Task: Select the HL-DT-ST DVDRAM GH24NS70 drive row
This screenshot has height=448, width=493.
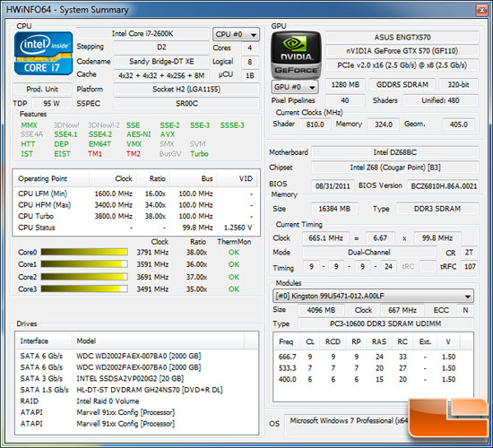Action: click(x=137, y=390)
